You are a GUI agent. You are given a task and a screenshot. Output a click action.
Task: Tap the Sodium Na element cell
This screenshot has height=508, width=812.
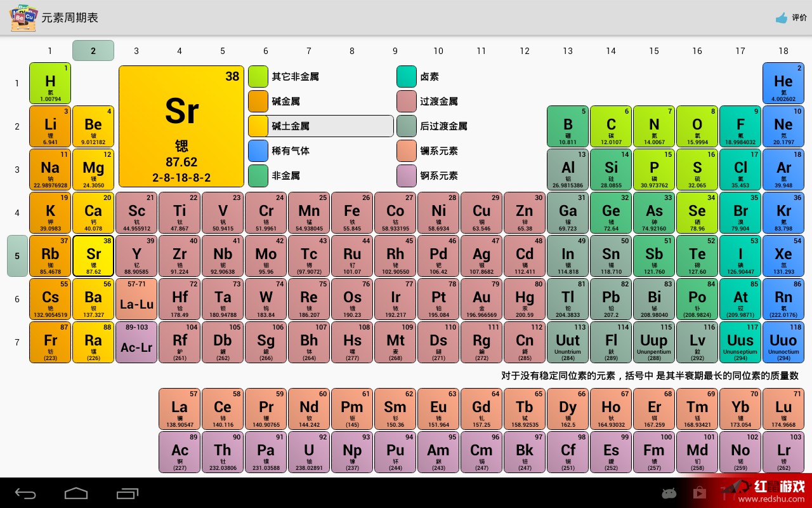pyautogui.click(x=50, y=170)
